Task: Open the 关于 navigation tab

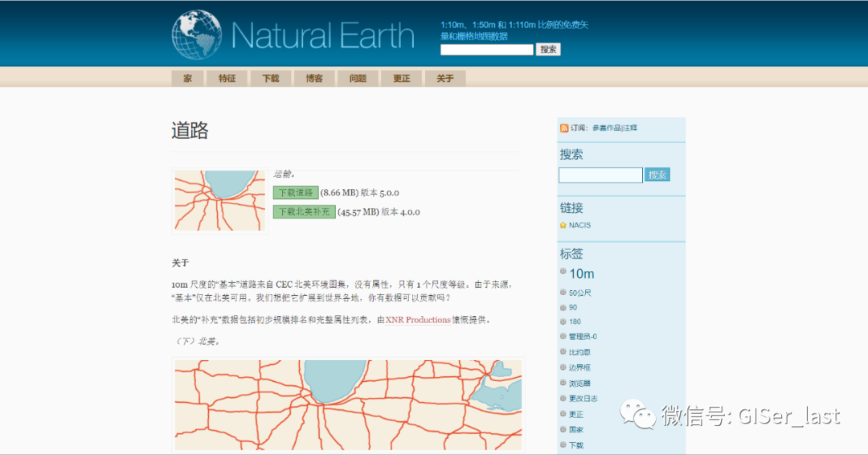Action: tap(445, 79)
